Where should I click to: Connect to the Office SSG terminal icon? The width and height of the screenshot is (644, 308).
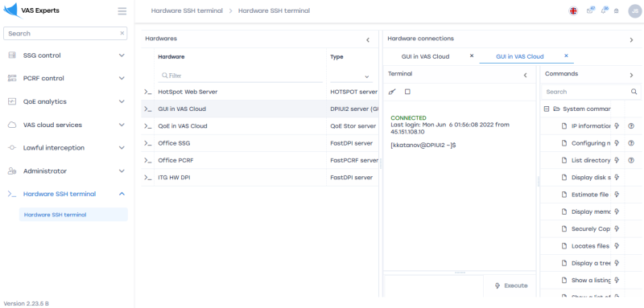(147, 143)
